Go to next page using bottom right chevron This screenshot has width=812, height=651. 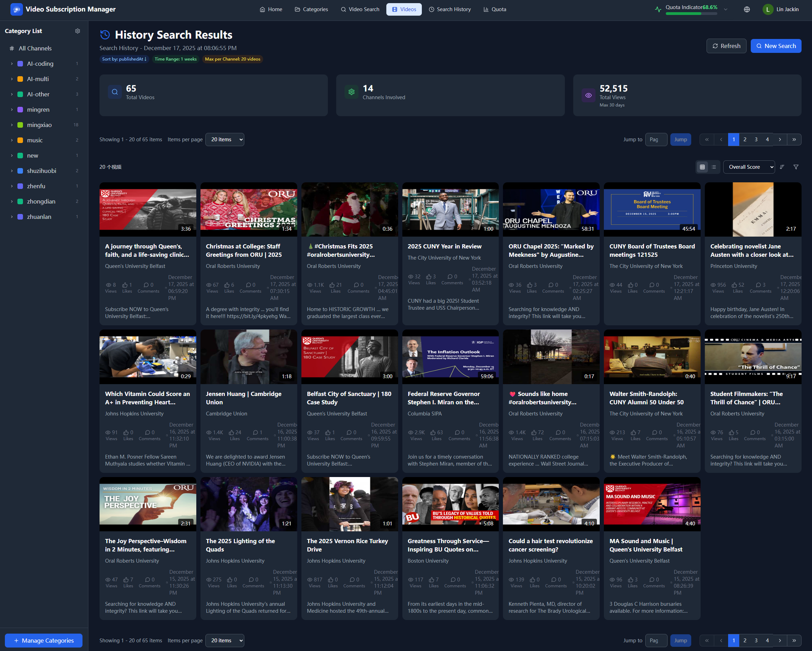coord(780,641)
